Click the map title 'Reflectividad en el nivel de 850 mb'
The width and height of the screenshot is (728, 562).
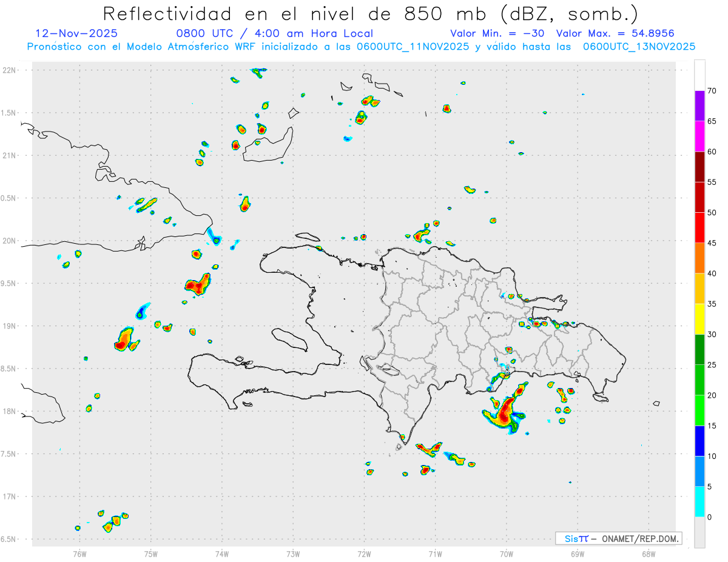296,13
